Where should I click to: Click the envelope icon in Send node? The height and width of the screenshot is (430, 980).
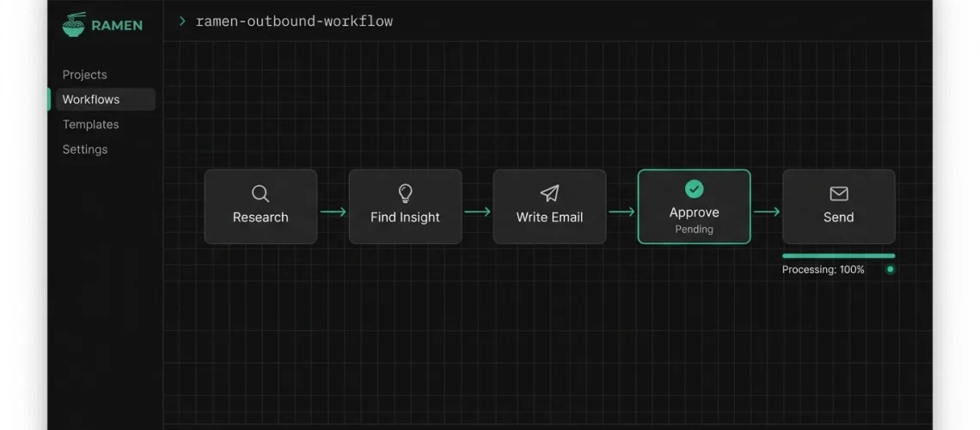coord(838,193)
